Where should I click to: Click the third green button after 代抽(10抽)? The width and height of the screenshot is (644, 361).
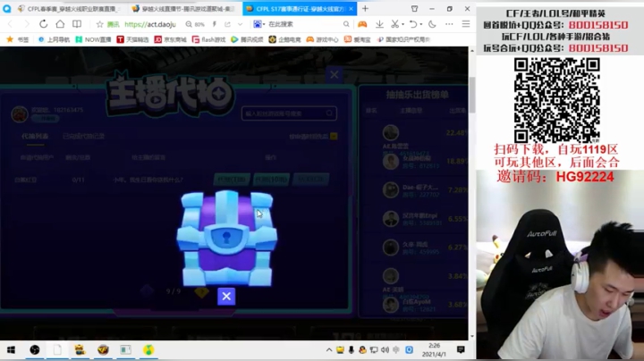coord(310,180)
